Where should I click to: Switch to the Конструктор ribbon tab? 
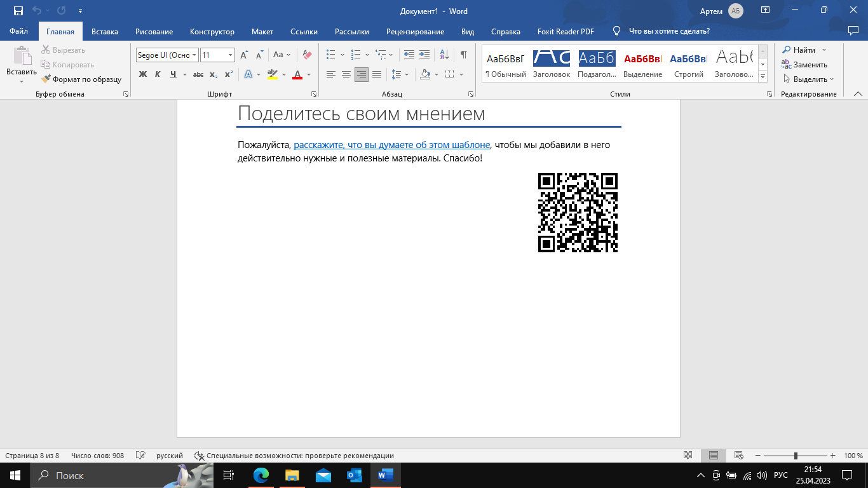[212, 32]
